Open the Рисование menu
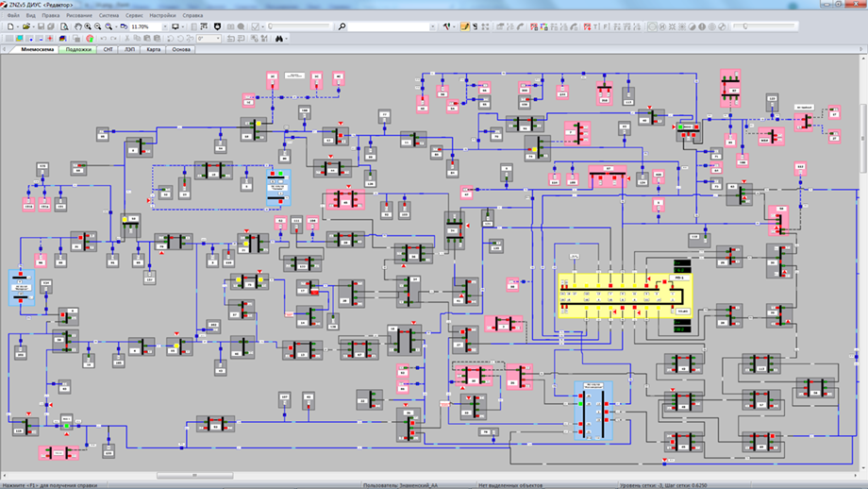Viewport: 868px width, 489px height. [79, 16]
